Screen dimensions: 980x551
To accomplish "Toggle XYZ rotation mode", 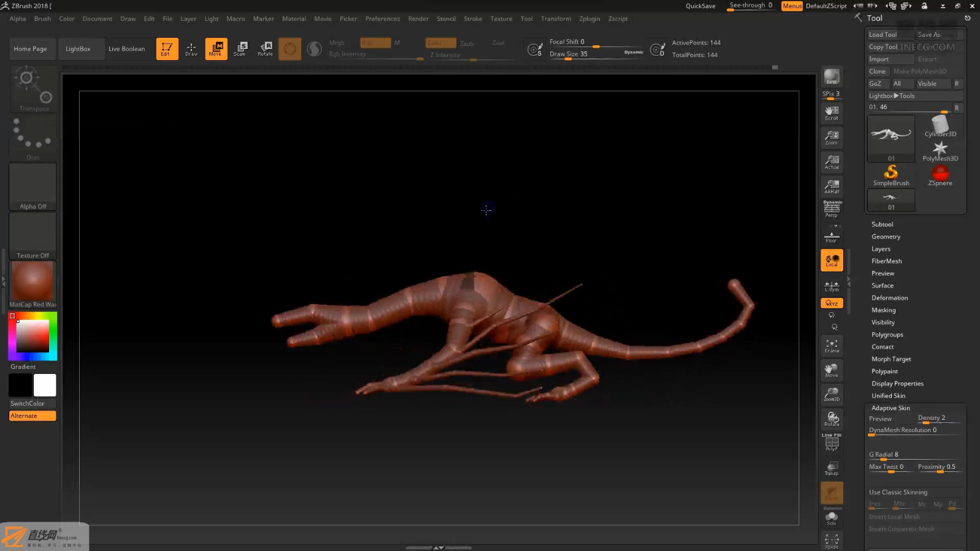I will 832,303.
